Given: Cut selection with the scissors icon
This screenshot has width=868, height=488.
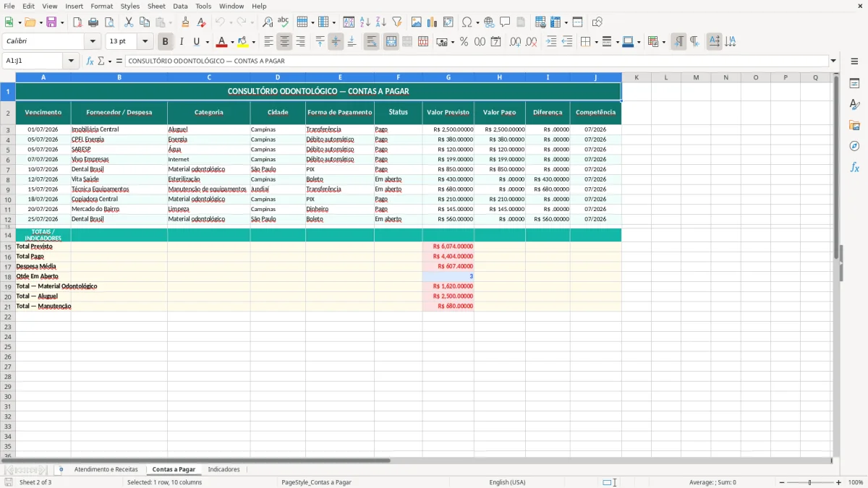Looking at the screenshot, I should (128, 22).
